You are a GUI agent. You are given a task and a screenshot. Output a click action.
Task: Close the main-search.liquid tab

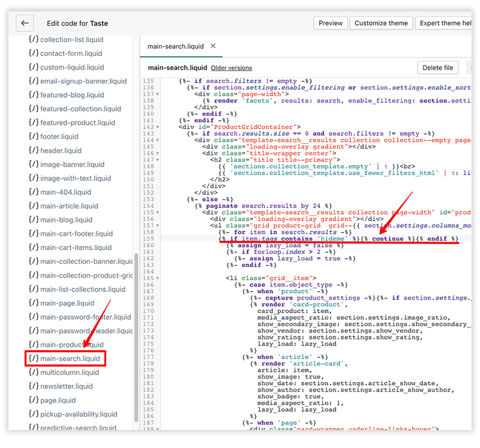tap(214, 46)
